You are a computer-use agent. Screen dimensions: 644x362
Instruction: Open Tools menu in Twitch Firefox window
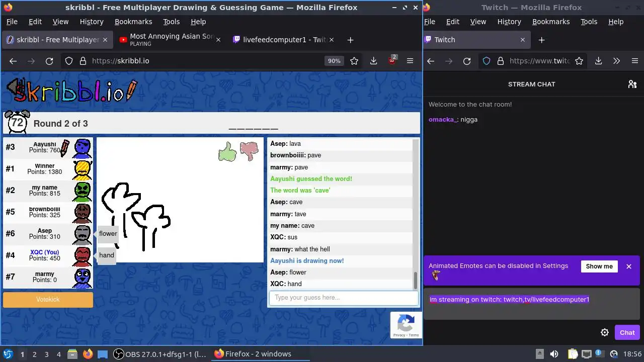589,22
